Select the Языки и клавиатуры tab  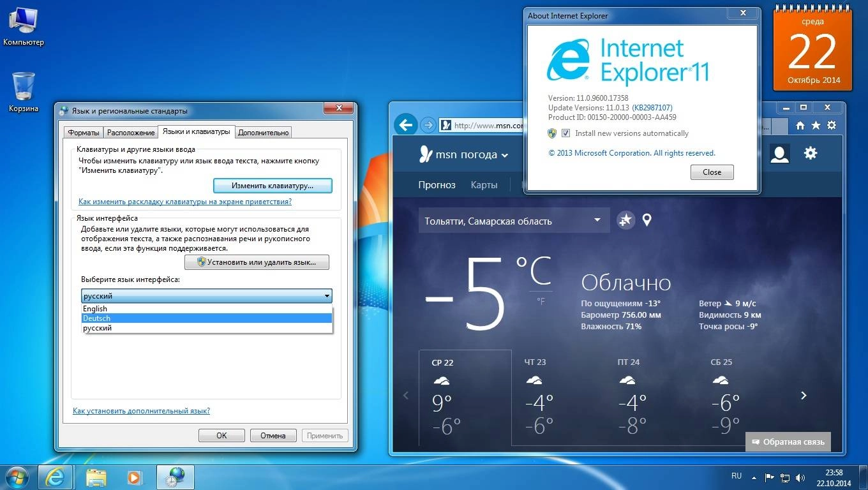(196, 131)
